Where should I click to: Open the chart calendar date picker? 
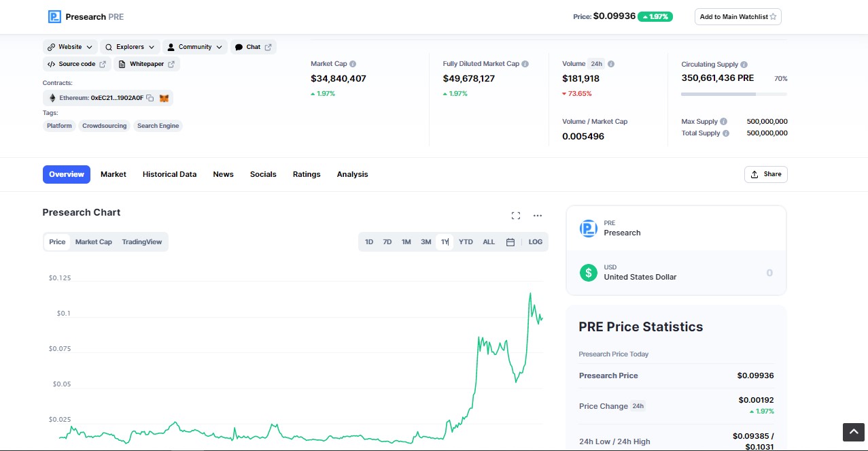pos(510,242)
